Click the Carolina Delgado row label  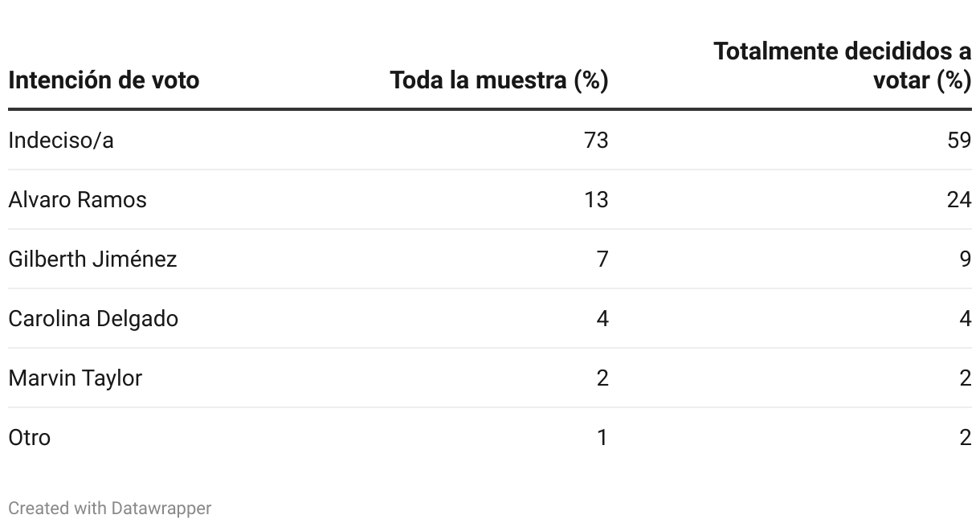click(x=93, y=319)
